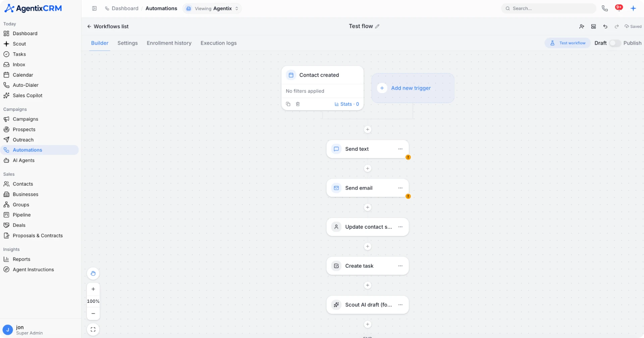The width and height of the screenshot is (644, 338).
Task: Open the Viewing Agentix account switcher
Action: coord(212,8)
